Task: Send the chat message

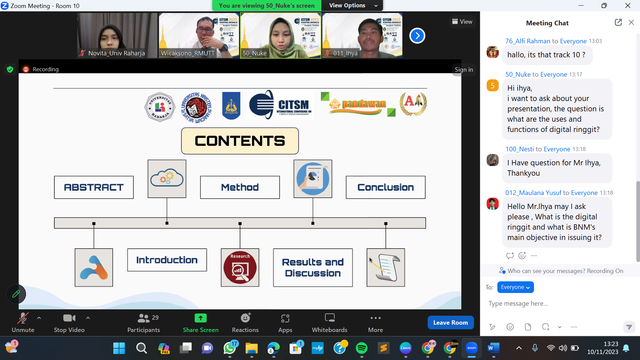Action: tap(629, 327)
